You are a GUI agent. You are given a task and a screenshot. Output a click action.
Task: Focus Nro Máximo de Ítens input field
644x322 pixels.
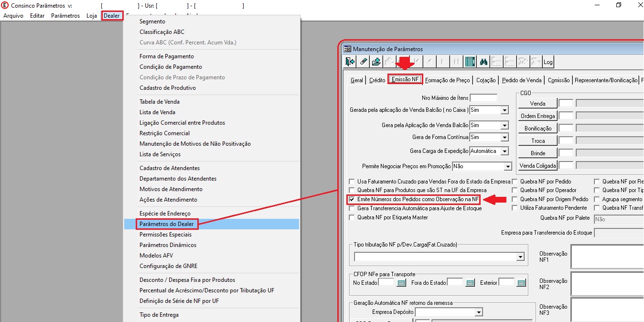click(483, 98)
